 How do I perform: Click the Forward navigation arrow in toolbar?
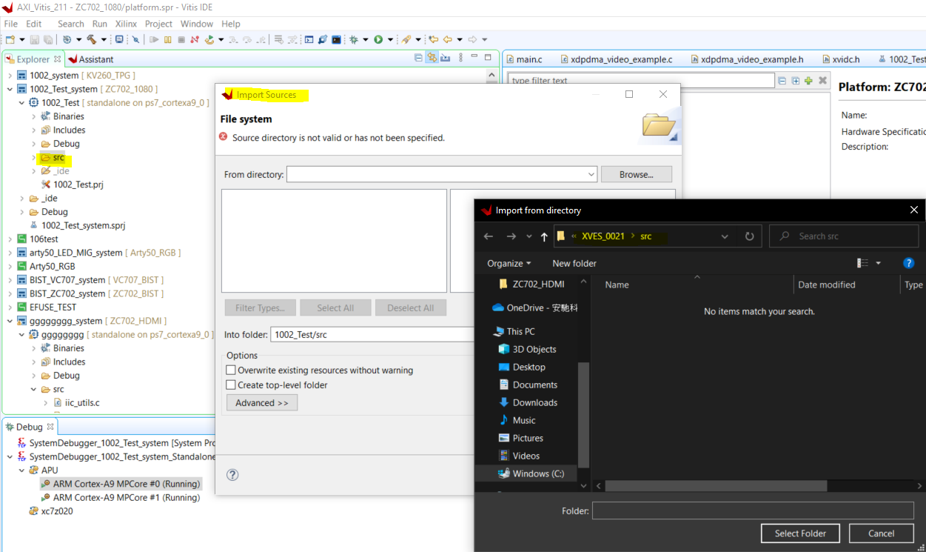(472, 40)
